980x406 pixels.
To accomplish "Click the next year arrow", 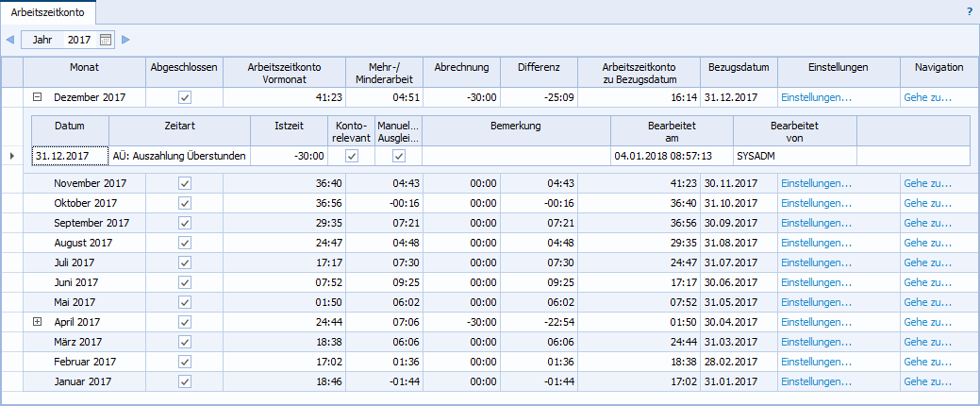I will [x=125, y=40].
